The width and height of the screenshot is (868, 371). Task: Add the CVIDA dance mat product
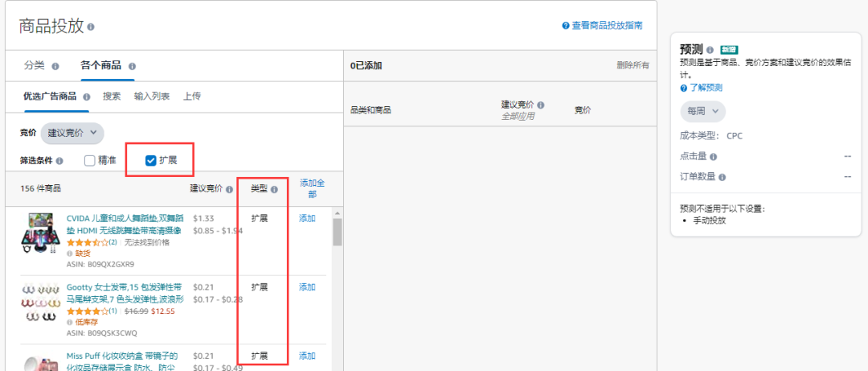click(307, 218)
